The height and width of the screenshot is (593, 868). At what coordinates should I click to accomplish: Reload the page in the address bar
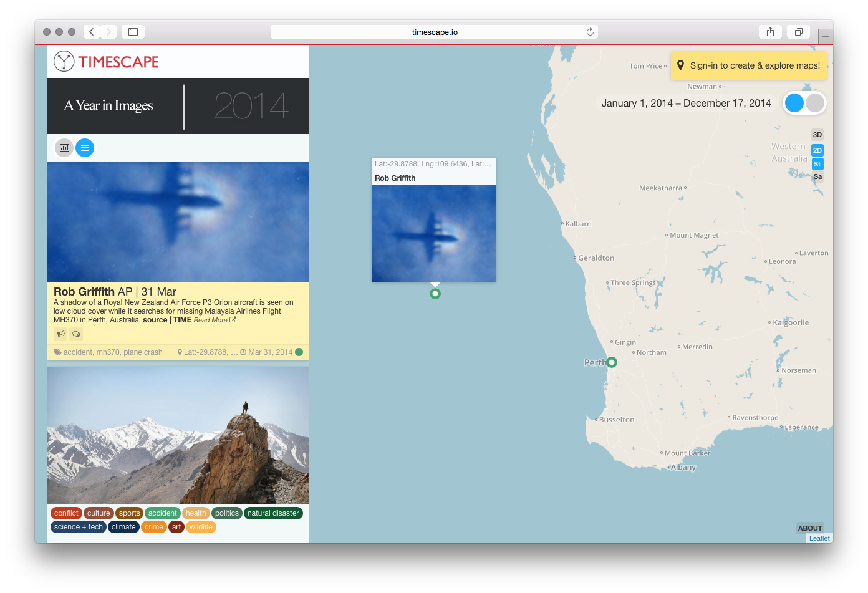[590, 32]
